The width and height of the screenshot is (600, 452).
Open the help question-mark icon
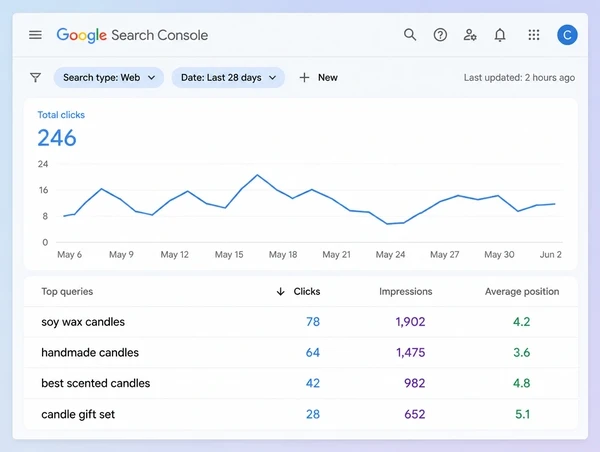pos(440,35)
